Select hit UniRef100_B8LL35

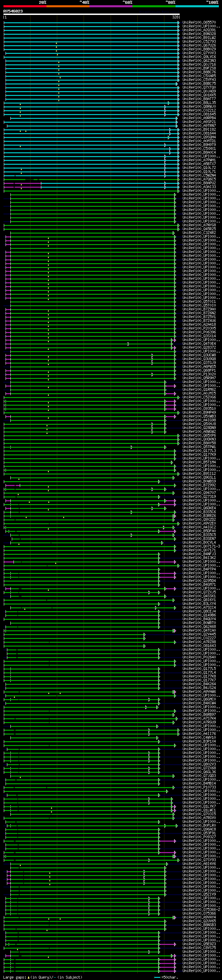tap(199, 103)
